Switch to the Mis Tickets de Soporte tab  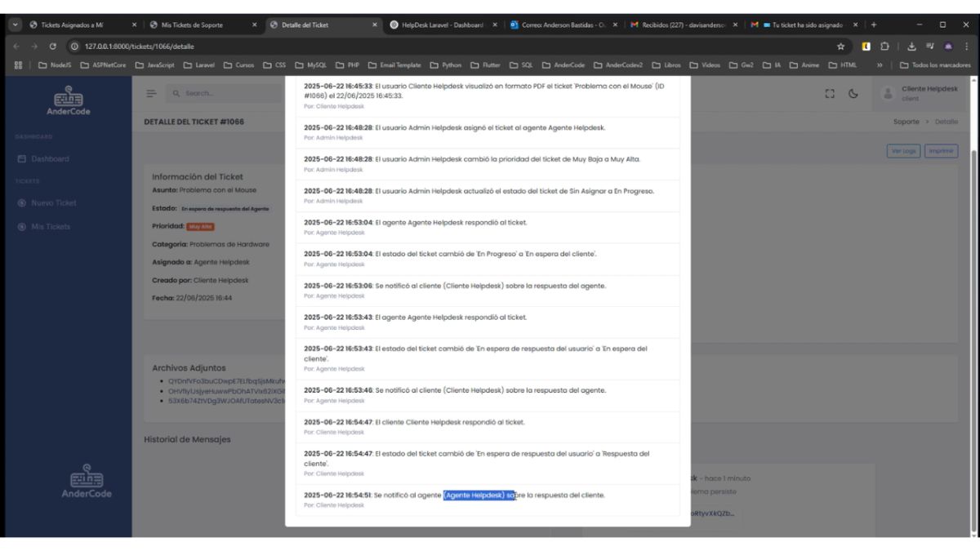point(200,24)
